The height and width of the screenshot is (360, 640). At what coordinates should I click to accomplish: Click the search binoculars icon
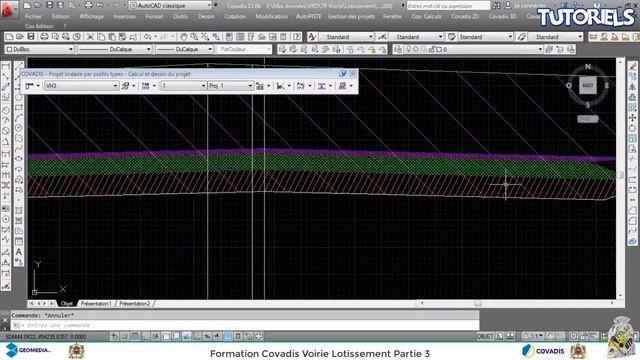point(496,6)
